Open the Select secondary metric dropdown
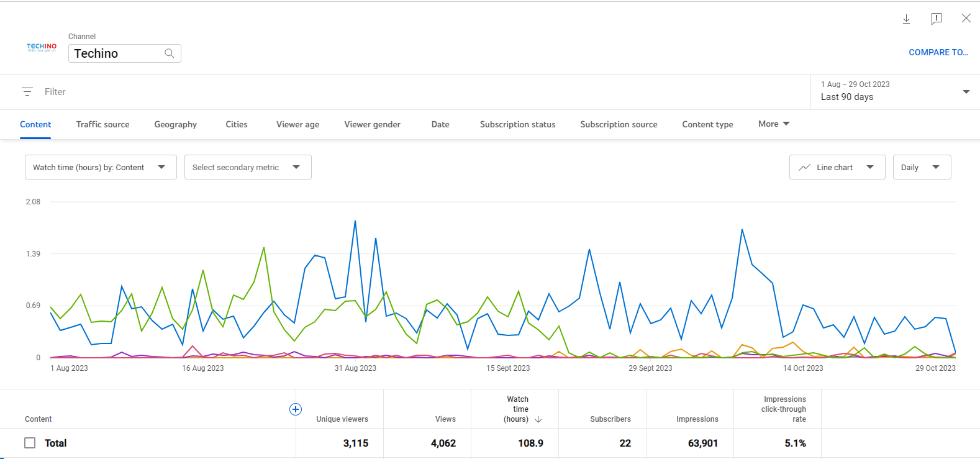Viewport: 980px width, 459px height. pos(248,167)
